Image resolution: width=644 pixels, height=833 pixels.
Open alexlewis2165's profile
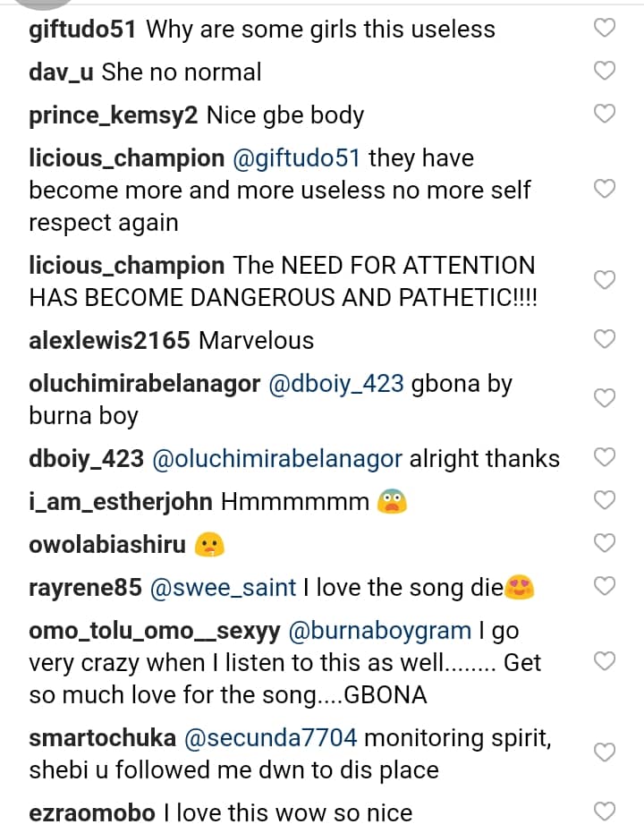(109, 341)
